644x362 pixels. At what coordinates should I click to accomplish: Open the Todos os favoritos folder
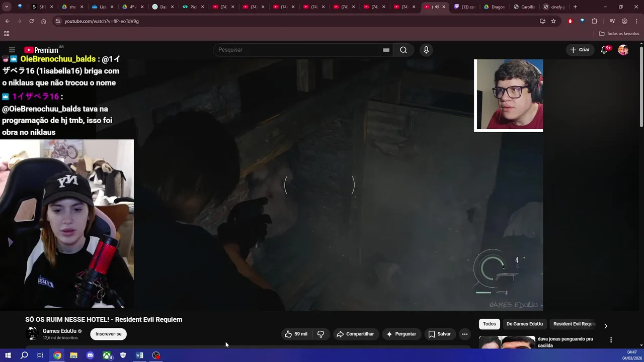point(619,34)
